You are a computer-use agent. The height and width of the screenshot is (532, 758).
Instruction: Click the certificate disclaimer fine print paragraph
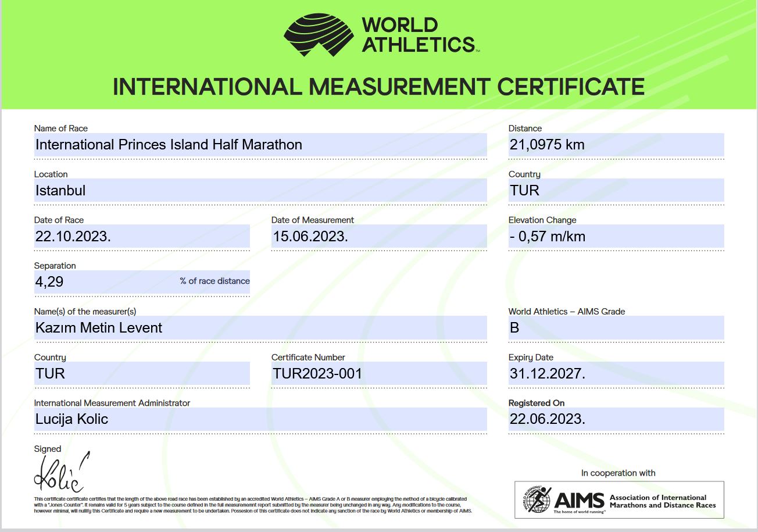253,505
